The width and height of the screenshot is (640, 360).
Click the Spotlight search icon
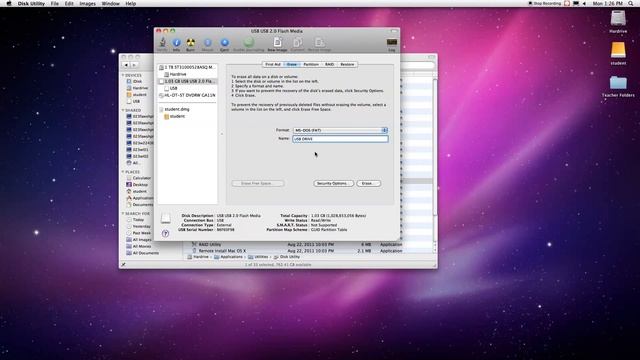(x=631, y=3)
